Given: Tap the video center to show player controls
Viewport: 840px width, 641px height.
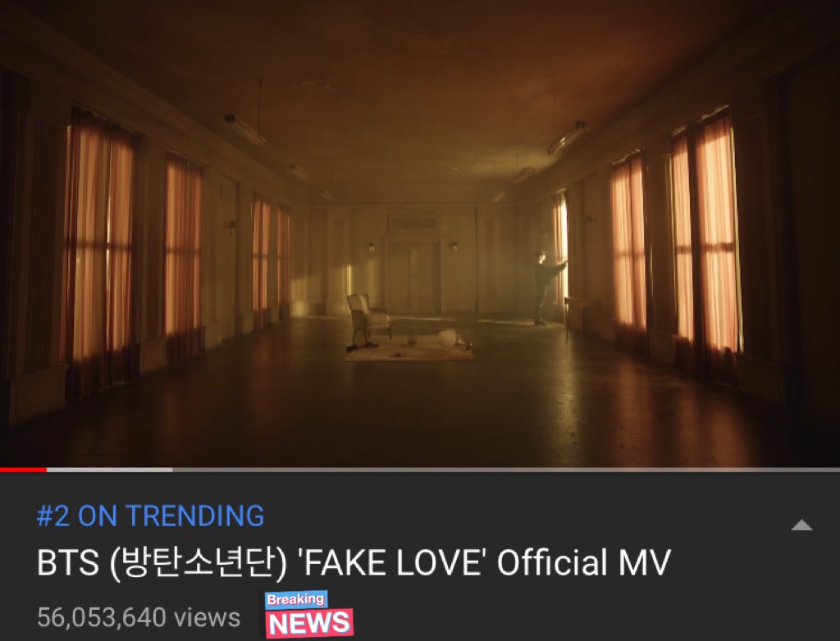Looking at the screenshot, I should pyautogui.click(x=420, y=234).
